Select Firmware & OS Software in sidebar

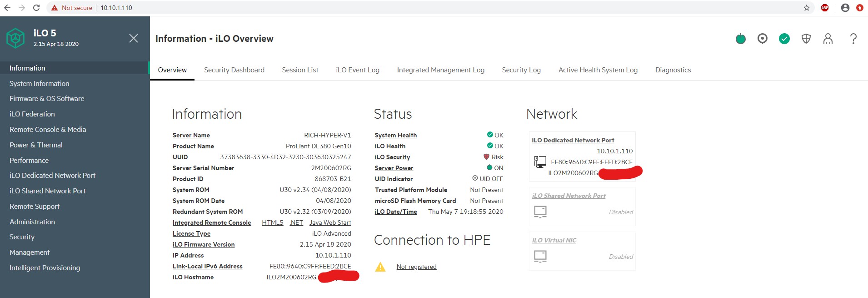pyautogui.click(x=47, y=99)
